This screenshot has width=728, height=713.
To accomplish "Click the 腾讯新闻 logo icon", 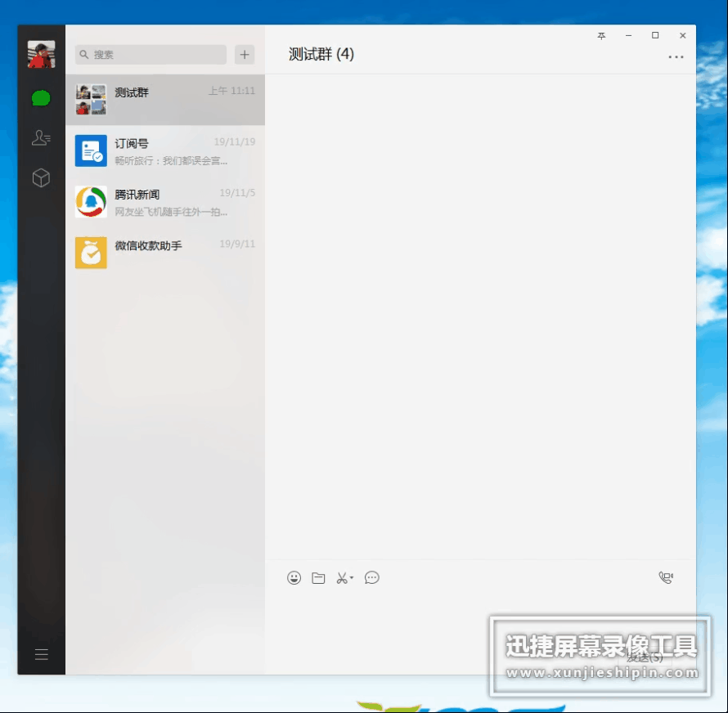I will click(91, 201).
